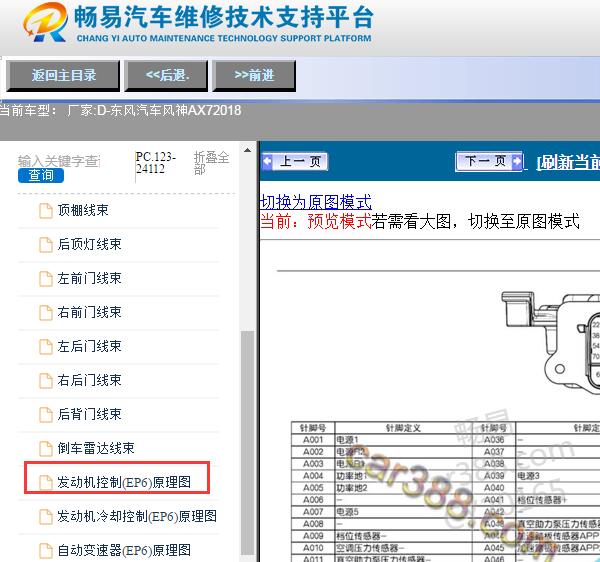Open the 后背门线束 tree item
The width and height of the screenshot is (600, 562).
[90, 414]
